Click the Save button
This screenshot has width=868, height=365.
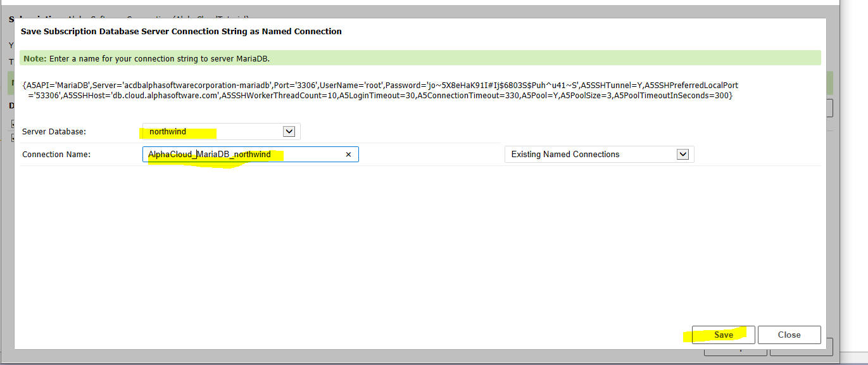[x=723, y=335]
